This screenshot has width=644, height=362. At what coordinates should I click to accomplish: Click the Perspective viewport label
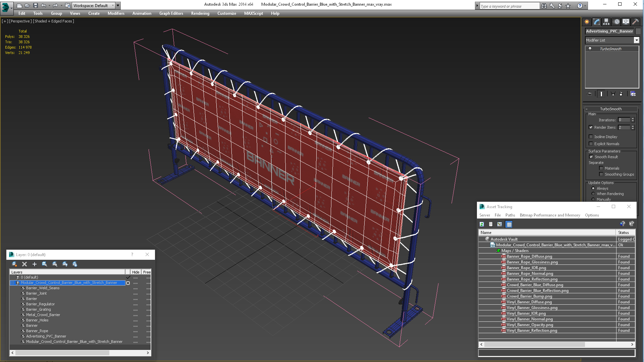point(20,21)
